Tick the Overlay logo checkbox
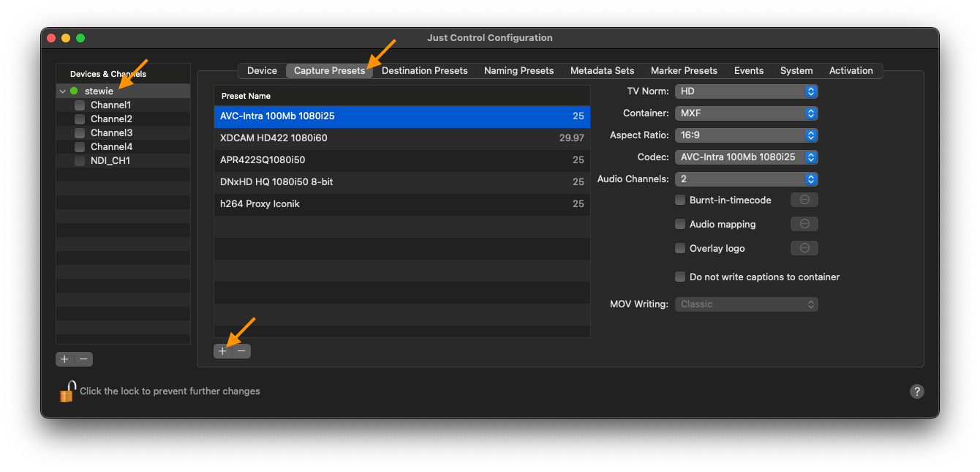The height and width of the screenshot is (472, 980). coord(680,248)
